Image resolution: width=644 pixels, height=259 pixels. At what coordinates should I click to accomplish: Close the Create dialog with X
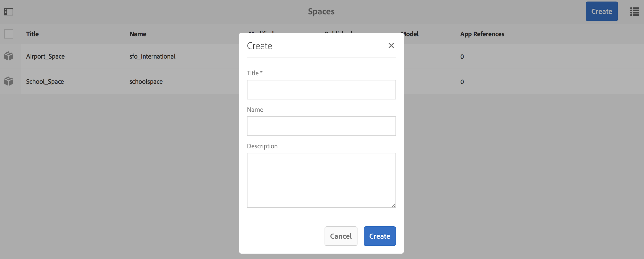point(391,46)
